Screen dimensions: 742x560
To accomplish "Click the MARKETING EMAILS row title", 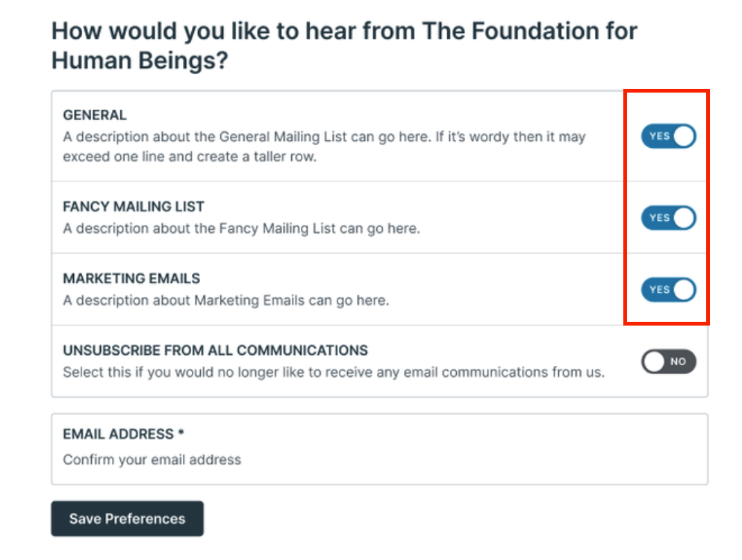I will (131, 279).
